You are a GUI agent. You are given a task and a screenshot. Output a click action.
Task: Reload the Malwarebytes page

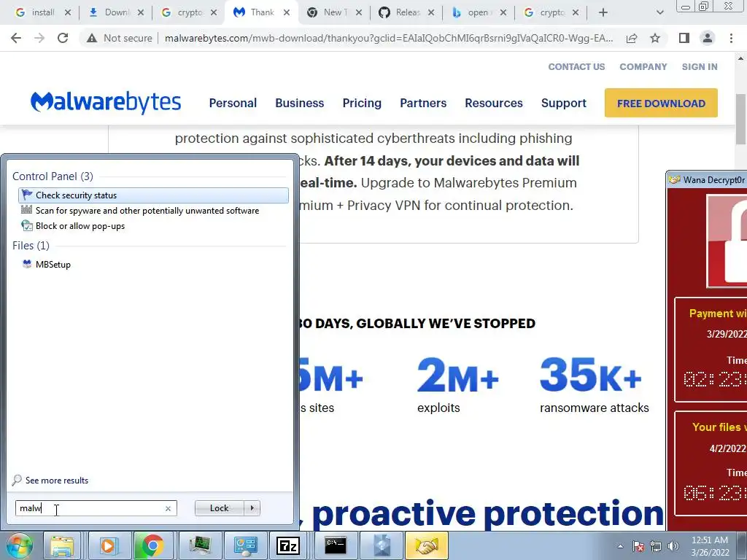coord(63,38)
